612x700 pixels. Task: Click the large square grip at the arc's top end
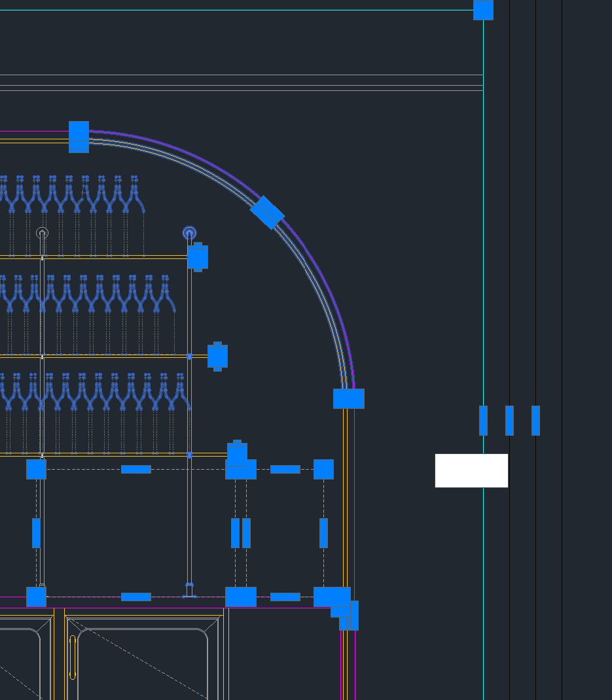coord(79,138)
